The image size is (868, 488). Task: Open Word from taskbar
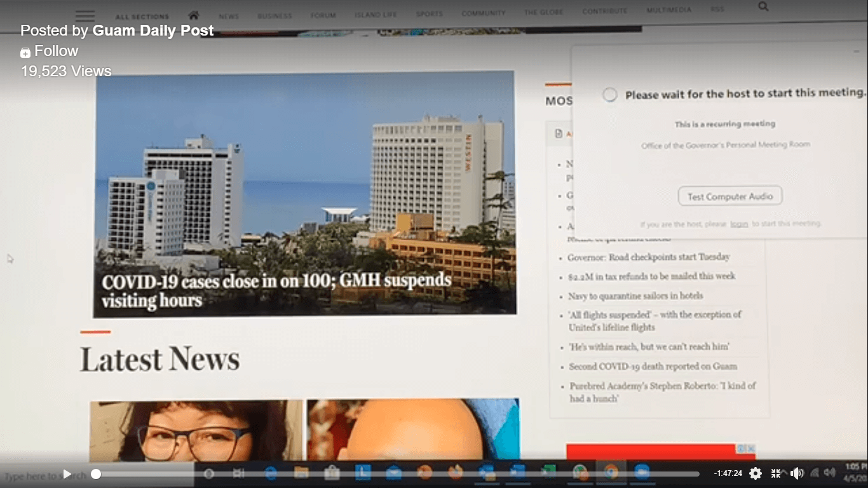[517, 472]
